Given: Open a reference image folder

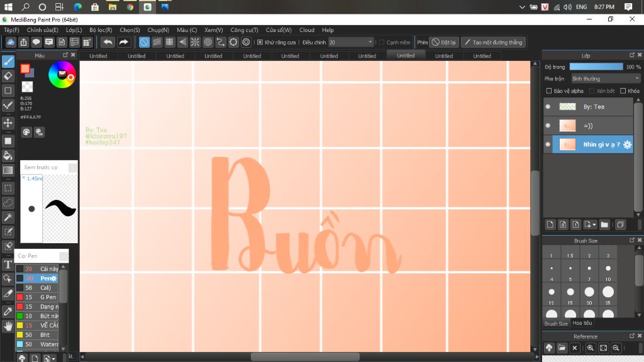Looking at the screenshot, I should point(562,348).
